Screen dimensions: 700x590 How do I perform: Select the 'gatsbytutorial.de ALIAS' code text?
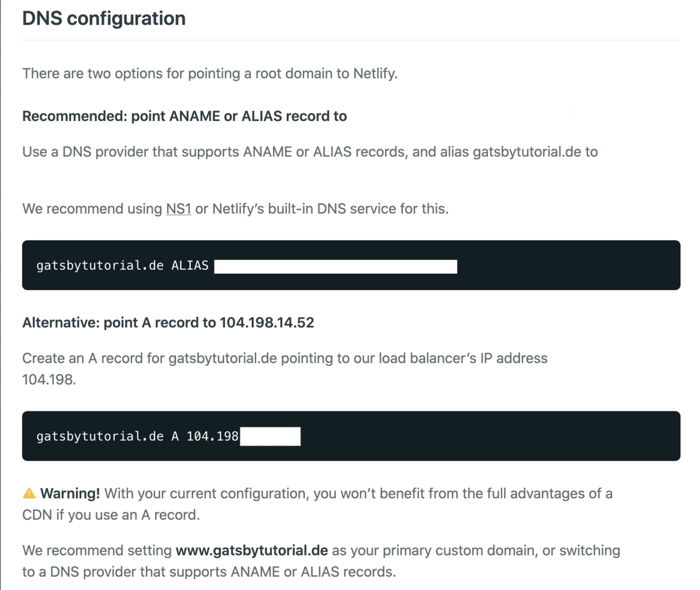pos(123,266)
